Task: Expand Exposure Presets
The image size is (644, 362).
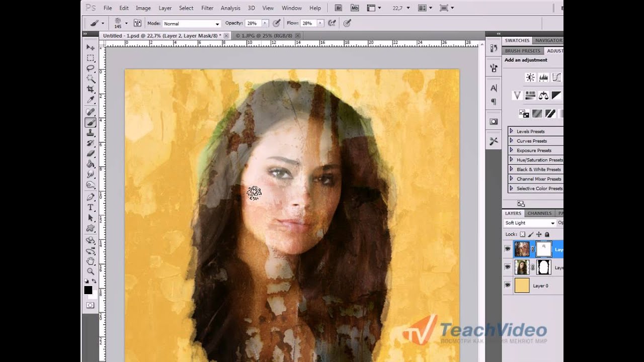Action: click(512, 150)
